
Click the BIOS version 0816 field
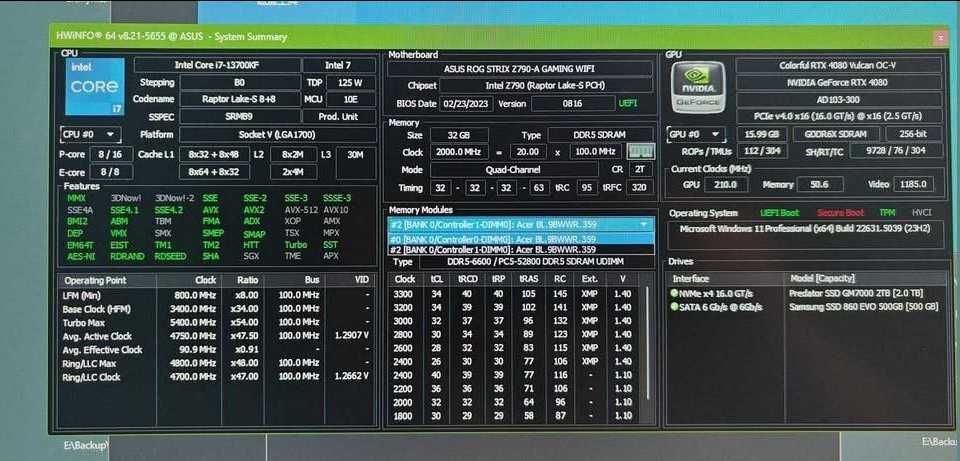(572, 103)
